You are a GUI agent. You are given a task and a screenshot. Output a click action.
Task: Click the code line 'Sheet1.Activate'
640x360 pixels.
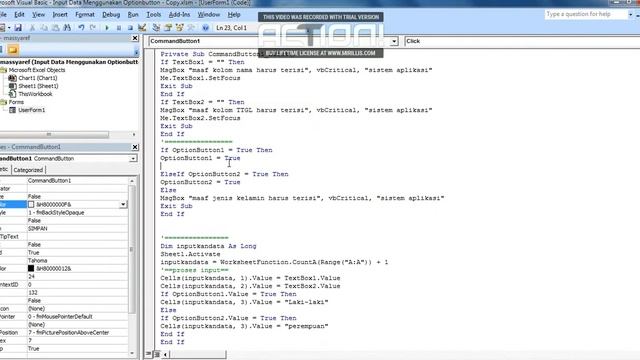point(190,254)
